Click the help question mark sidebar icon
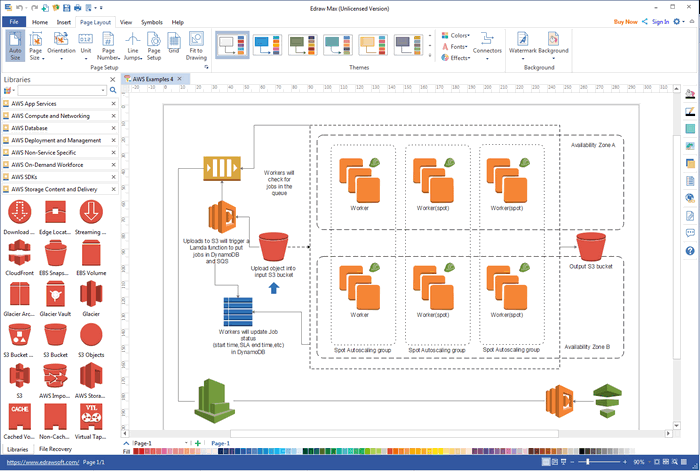Viewport: 700px width, 471px height. (690, 251)
